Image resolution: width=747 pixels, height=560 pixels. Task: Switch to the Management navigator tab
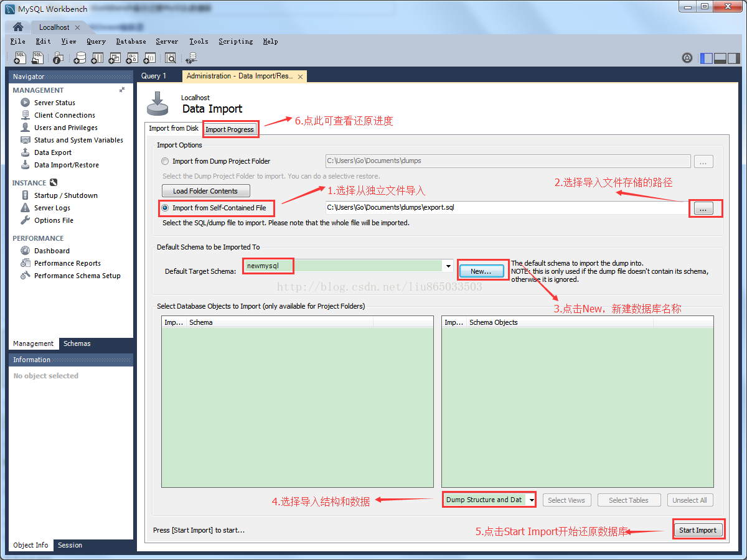[34, 343]
